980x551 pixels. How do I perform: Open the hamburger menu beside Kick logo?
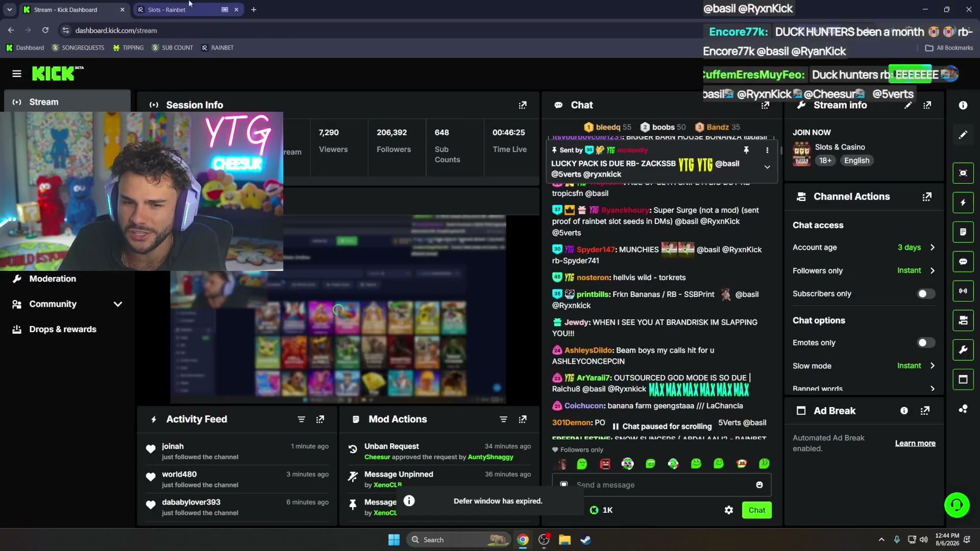(17, 74)
